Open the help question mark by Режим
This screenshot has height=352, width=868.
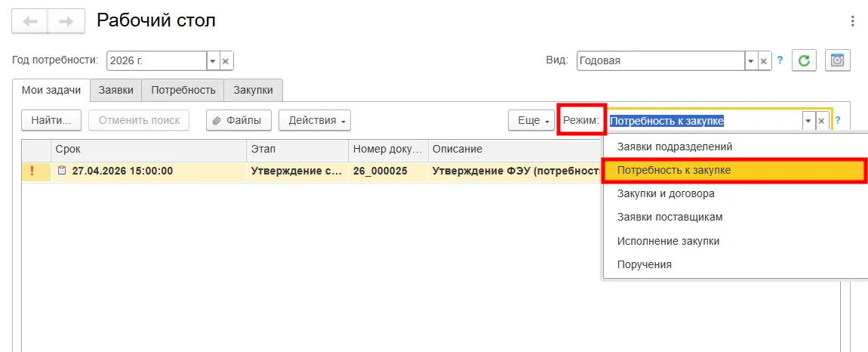(838, 120)
